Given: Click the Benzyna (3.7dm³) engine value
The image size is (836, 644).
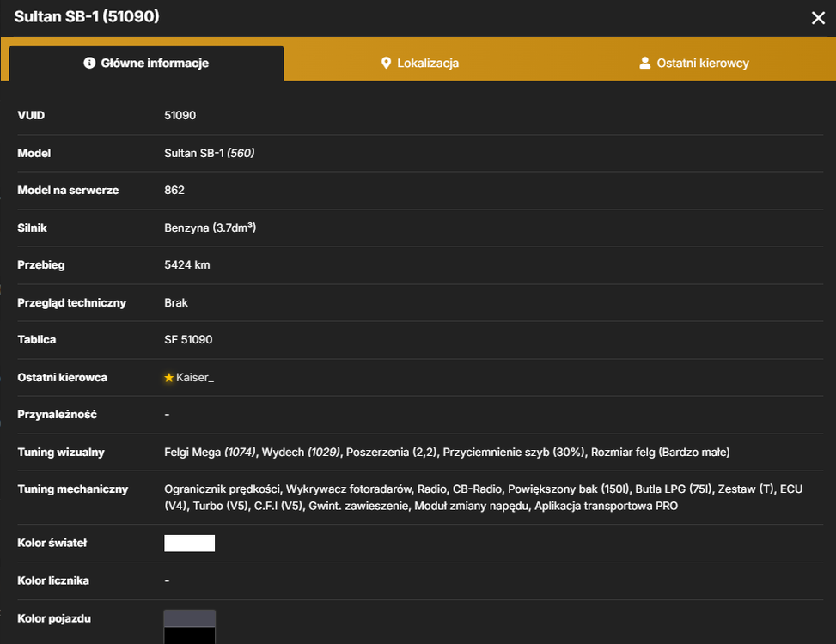Looking at the screenshot, I should point(210,228).
